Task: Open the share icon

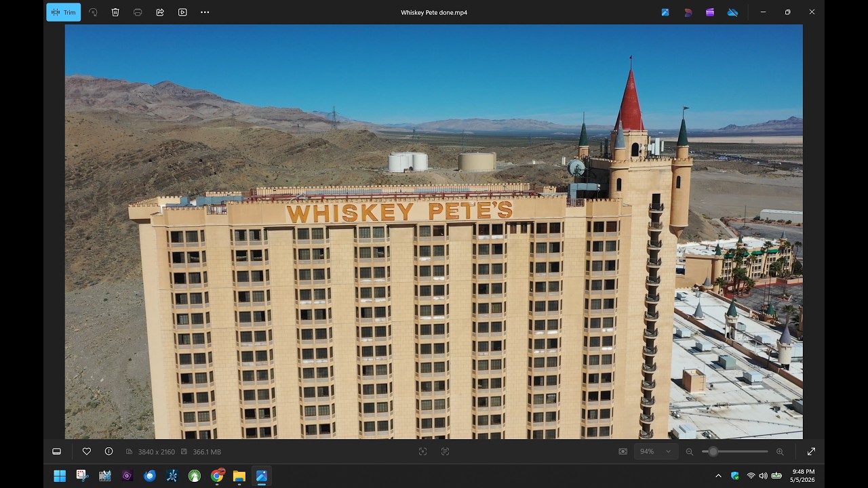Action: coord(160,12)
